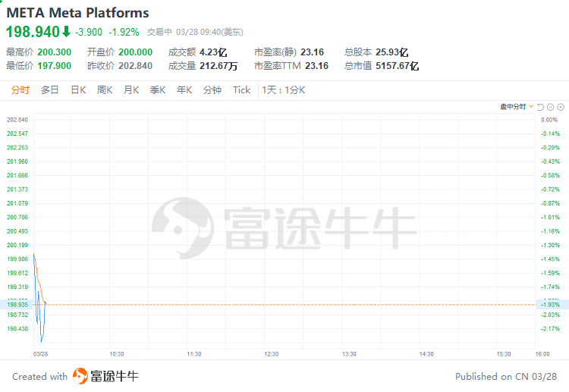Zoom in chart with plus circle icon
This screenshot has height=392, width=569.
click(x=561, y=107)
